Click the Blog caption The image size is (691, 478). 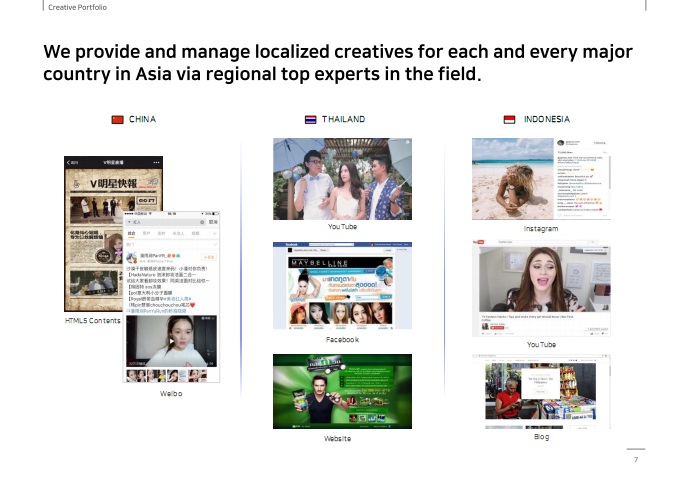click(542, 437)
